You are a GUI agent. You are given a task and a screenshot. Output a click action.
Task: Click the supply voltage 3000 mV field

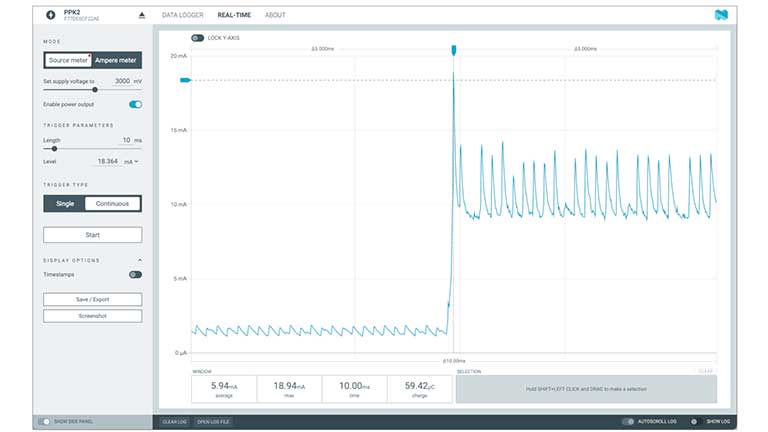pyautogui.click(x=122, y=81)
